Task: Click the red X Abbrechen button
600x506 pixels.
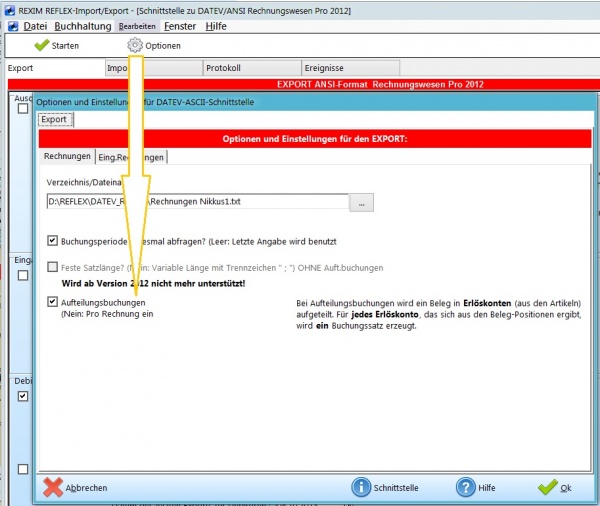Action: click(x=75, y=488)
